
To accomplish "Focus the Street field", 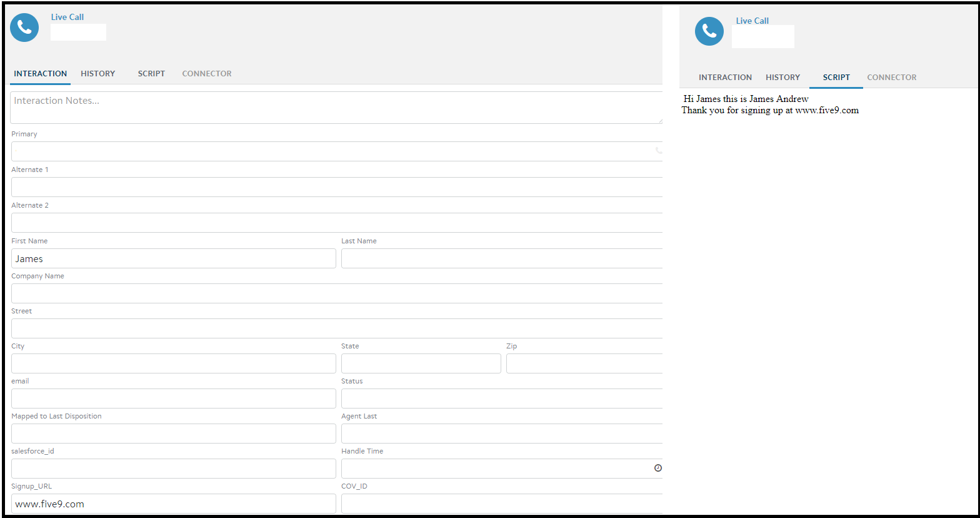I will [x=337, y=328].
